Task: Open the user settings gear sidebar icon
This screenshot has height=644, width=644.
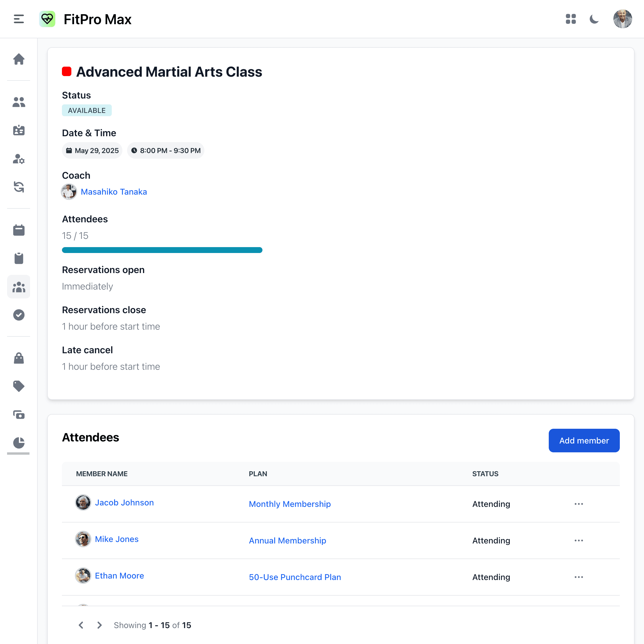Action: click(19, 159)
